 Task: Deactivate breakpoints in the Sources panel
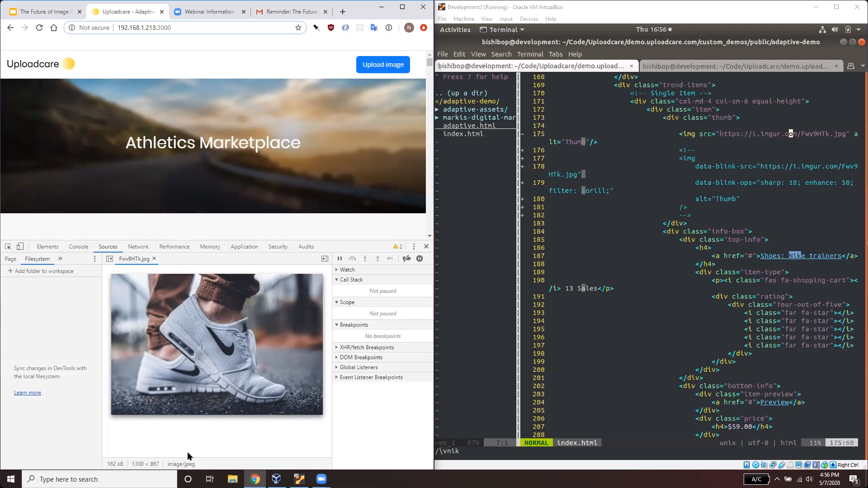click(406, 258)
